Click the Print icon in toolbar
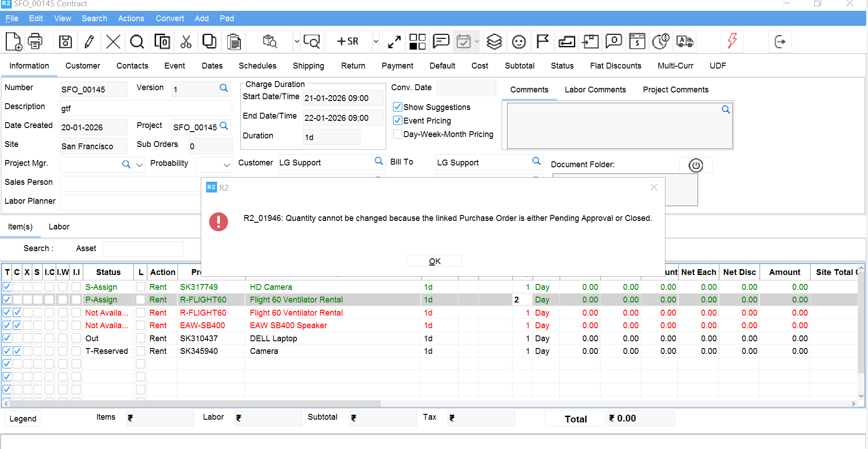This screenshot has width=868, height=449. [35, 41]
